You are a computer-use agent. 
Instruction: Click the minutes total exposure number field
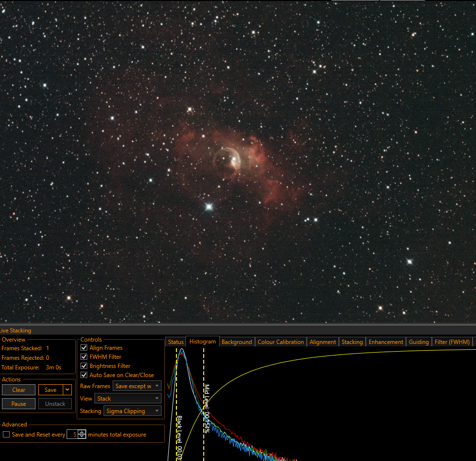click(x=72, y=435)
